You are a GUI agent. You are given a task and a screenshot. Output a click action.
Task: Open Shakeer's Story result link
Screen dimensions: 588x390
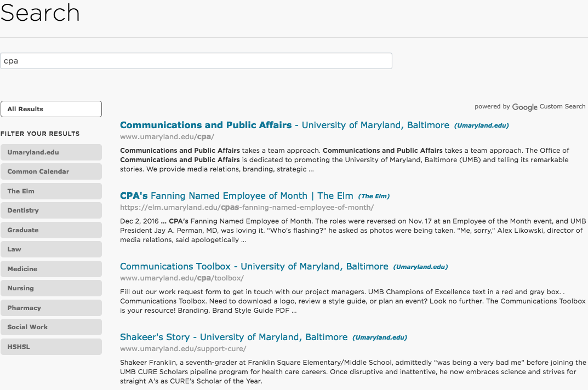point(233,337)
